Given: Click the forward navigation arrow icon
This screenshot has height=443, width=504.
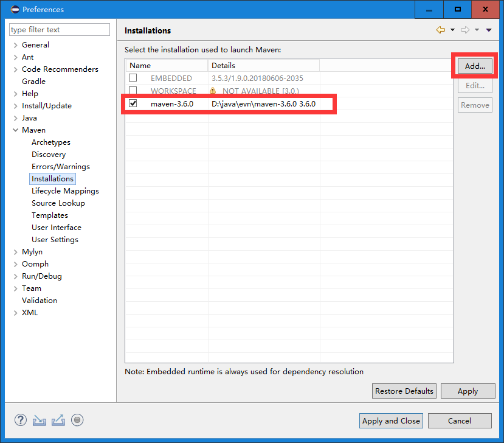Looking at the screenshot, I should [465, 30].
